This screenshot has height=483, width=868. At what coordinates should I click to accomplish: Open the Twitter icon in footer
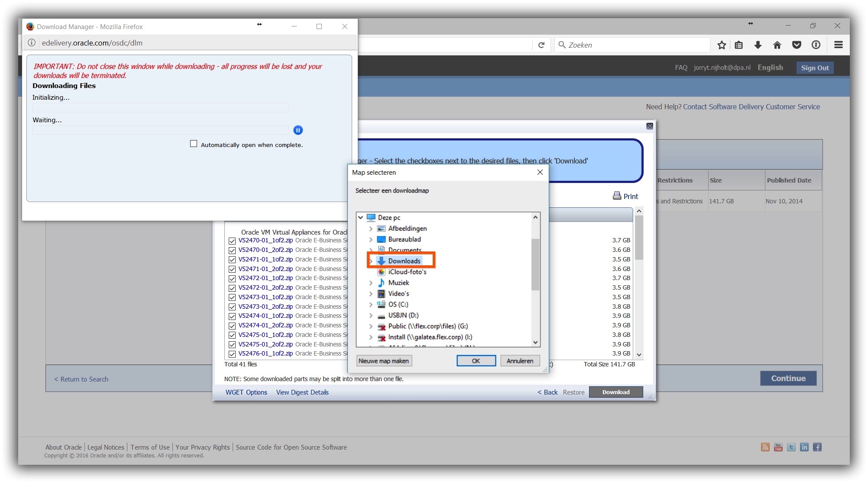click(x=791, y=447)
